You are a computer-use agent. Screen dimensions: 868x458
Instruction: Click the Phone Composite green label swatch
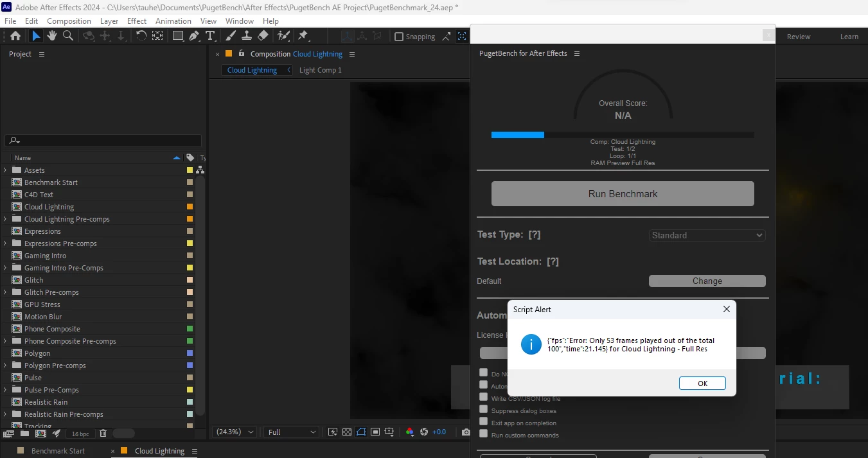(x=190, y=329)
